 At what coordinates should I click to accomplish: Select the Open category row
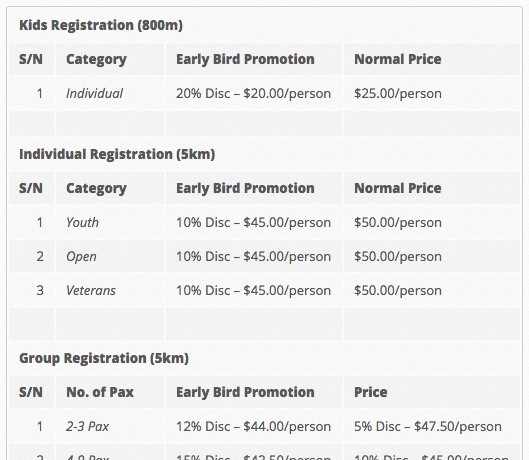coord(264,256)
